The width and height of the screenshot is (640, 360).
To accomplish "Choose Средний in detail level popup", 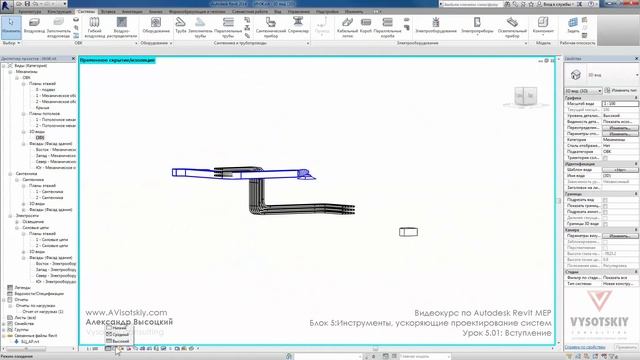I will pyautogui.click(x=118, y=334).
